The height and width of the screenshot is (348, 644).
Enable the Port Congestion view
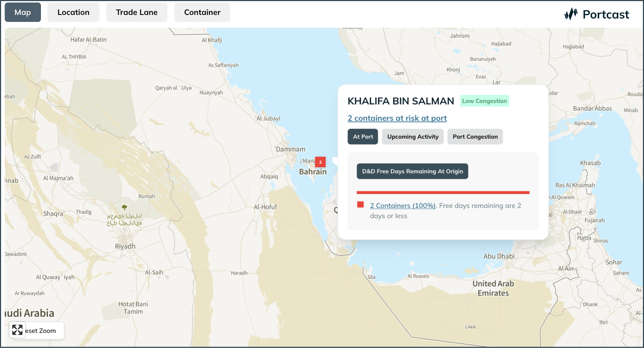pyautogui.click(x=475, y=137)
